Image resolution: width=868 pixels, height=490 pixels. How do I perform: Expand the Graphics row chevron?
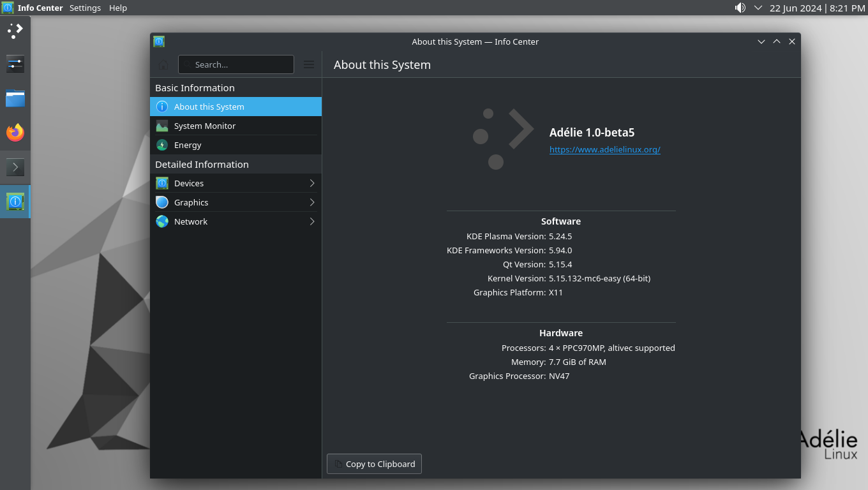pyautogui.click(x=312, y=202)
